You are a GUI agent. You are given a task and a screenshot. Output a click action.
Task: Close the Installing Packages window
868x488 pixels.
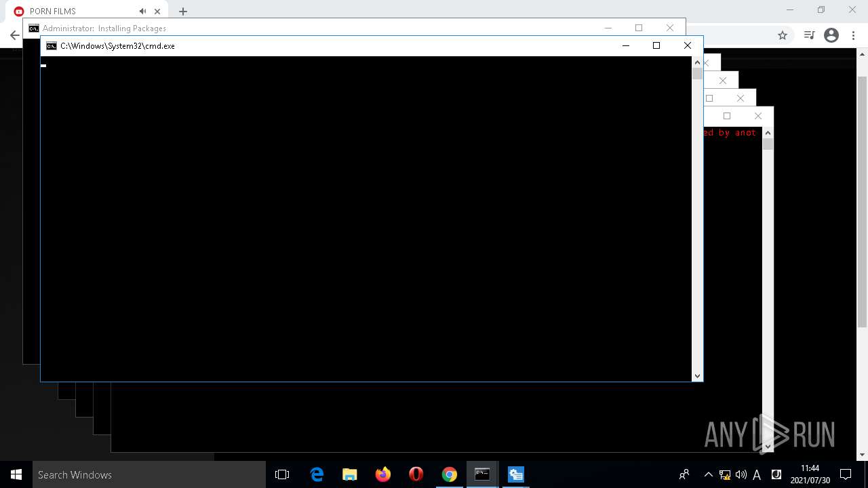click(670, 28)
